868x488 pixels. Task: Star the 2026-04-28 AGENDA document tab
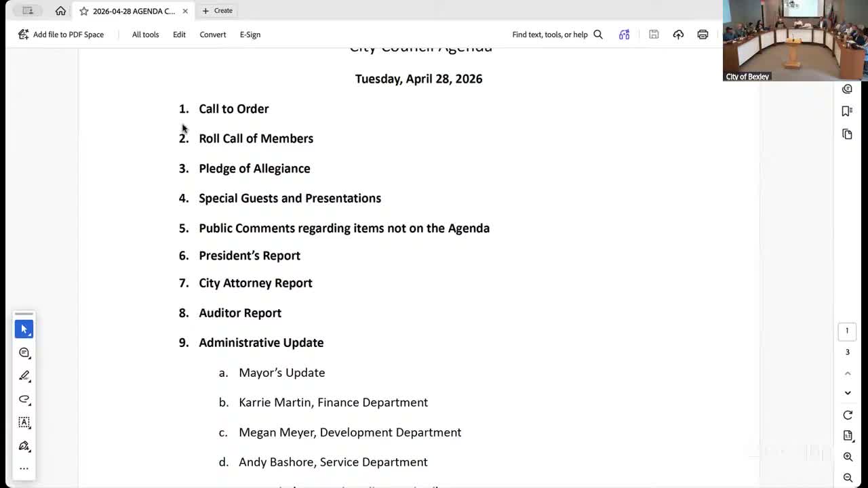[84, 11]
